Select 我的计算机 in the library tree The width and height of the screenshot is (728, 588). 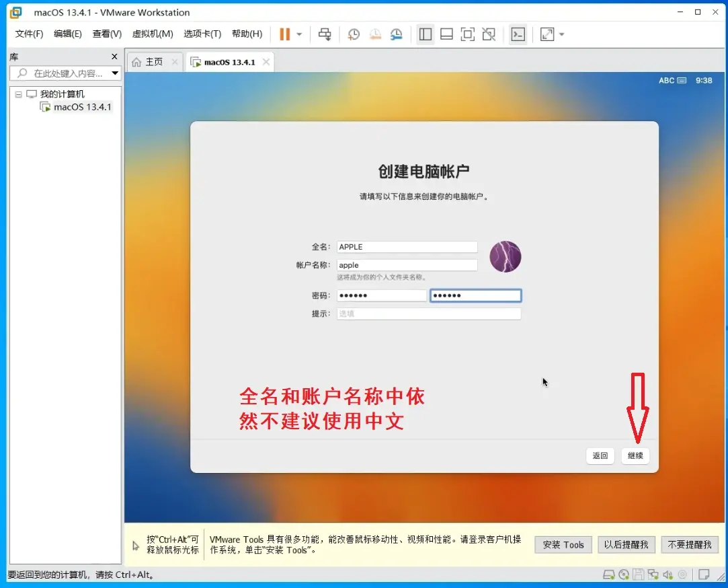coord(63,94)
